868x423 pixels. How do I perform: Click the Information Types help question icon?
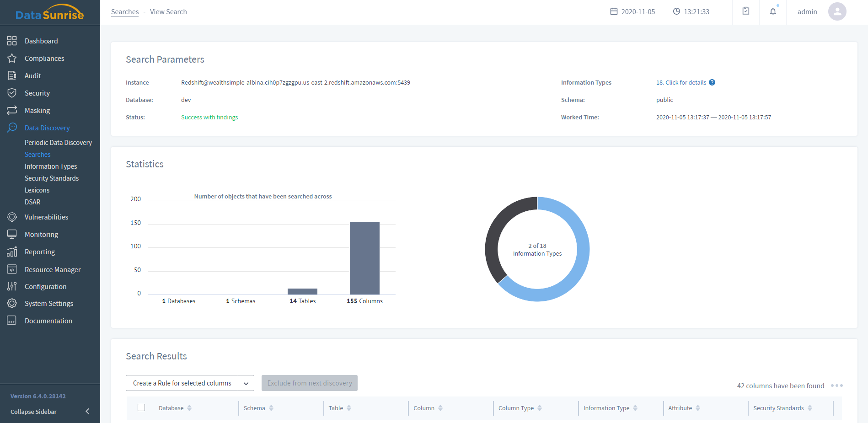[712, 83]
